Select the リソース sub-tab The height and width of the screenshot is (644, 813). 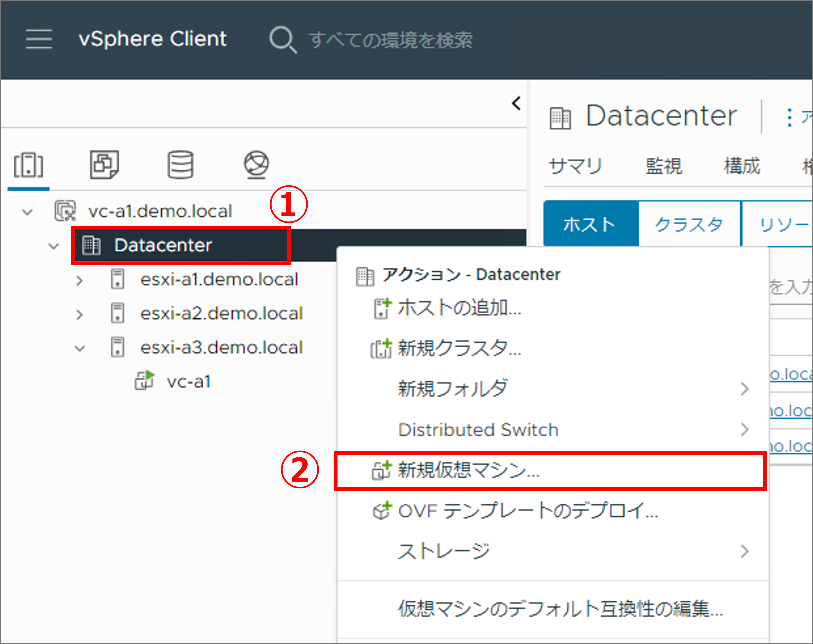click(777, 224)
